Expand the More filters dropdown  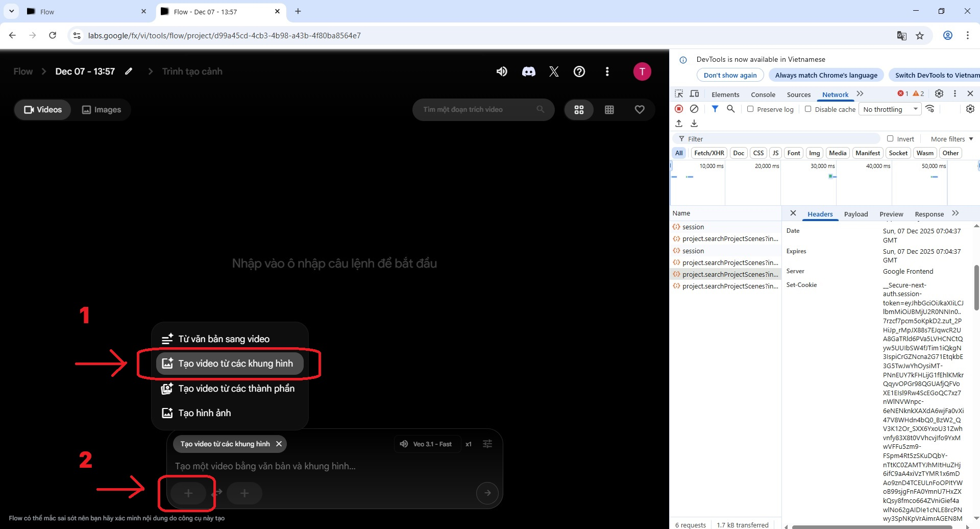(951, 139)
